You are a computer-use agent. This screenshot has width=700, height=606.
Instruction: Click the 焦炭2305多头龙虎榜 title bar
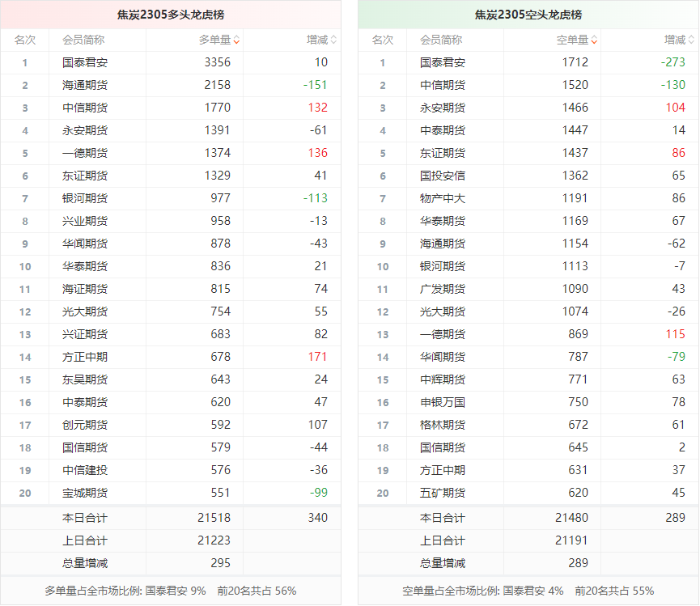[x=170, y=15]
